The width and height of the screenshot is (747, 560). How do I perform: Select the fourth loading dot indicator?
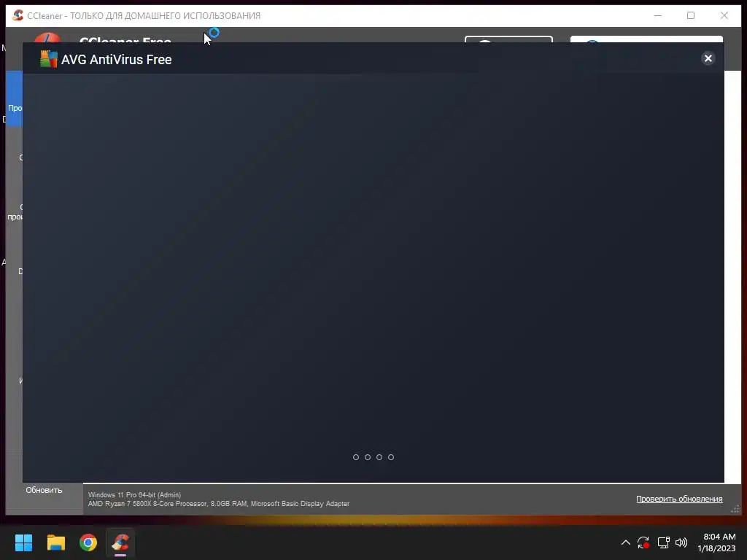(391, 457)
